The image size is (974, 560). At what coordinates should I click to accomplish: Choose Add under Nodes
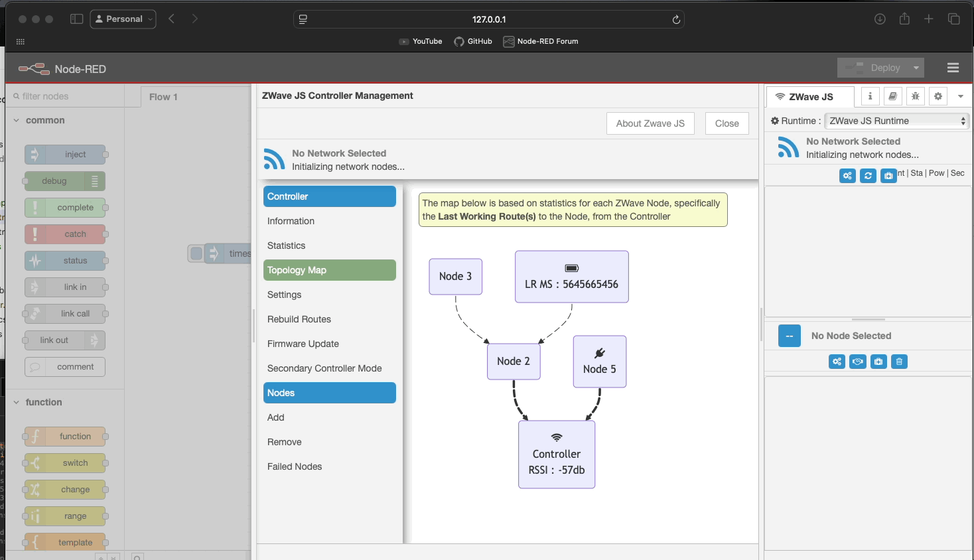coord(330,417)
